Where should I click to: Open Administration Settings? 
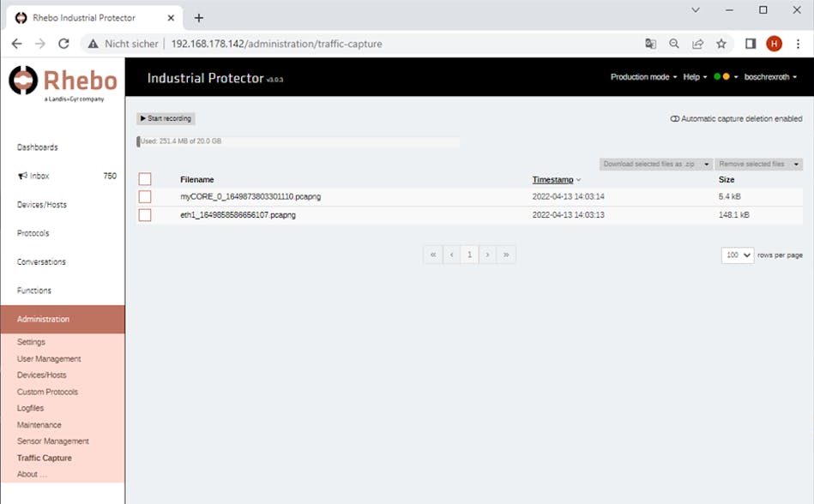[31, 342]
